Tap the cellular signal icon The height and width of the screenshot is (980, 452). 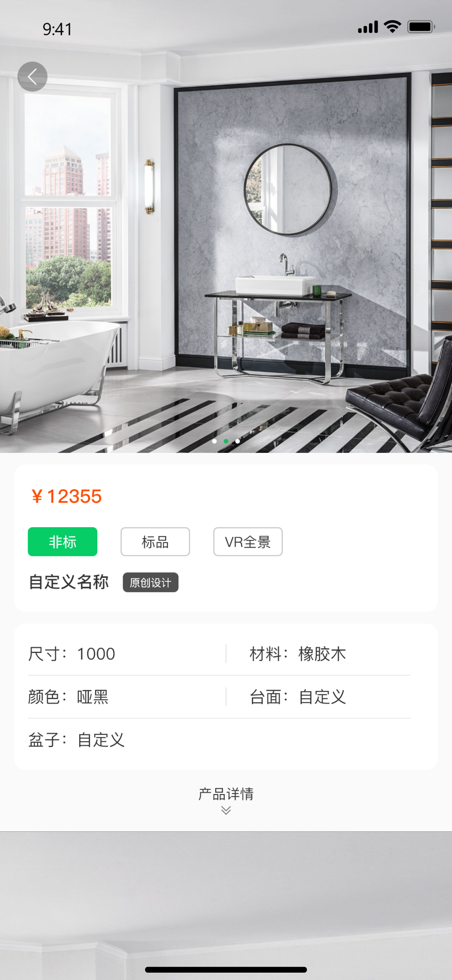368,27
